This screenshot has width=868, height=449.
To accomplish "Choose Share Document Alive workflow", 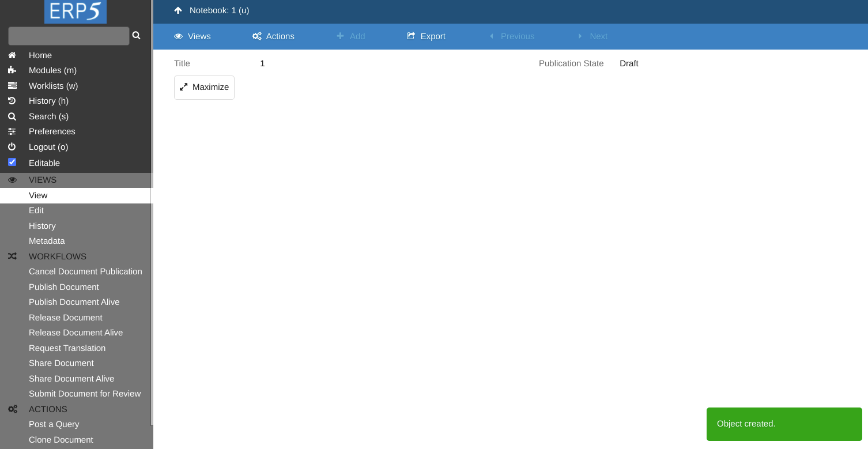I will (71, 379).
